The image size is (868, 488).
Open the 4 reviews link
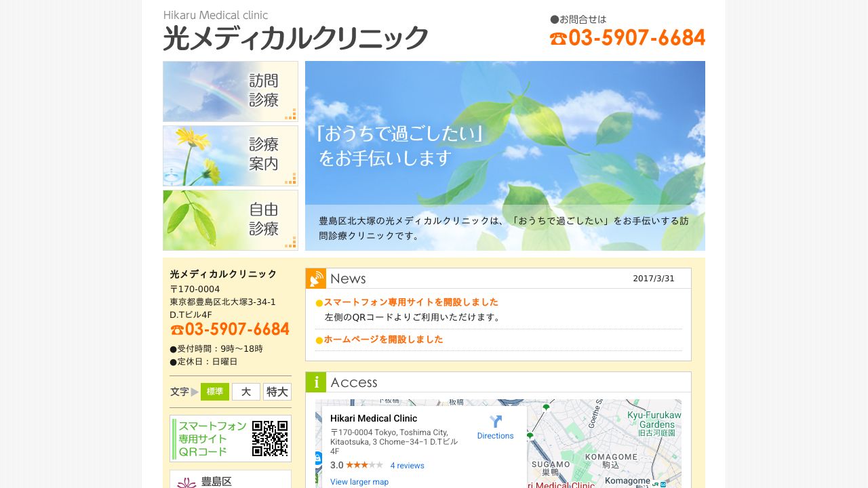click(406, 466)
